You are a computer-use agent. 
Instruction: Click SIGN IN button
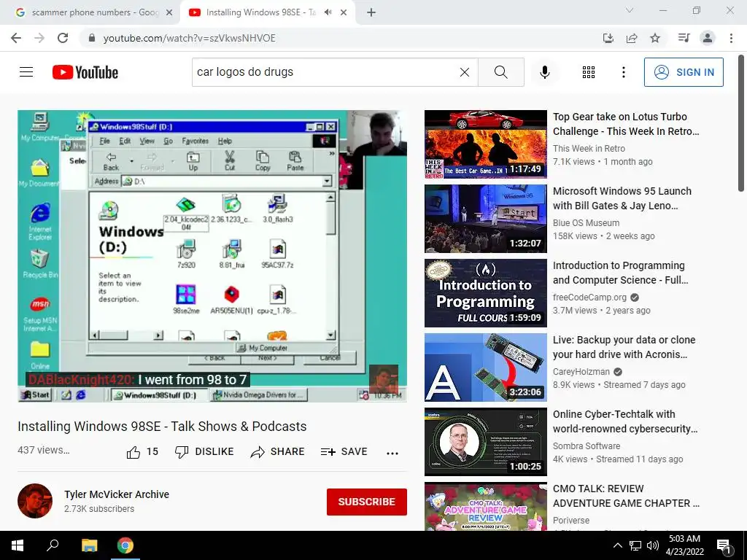tap(684, 72)
